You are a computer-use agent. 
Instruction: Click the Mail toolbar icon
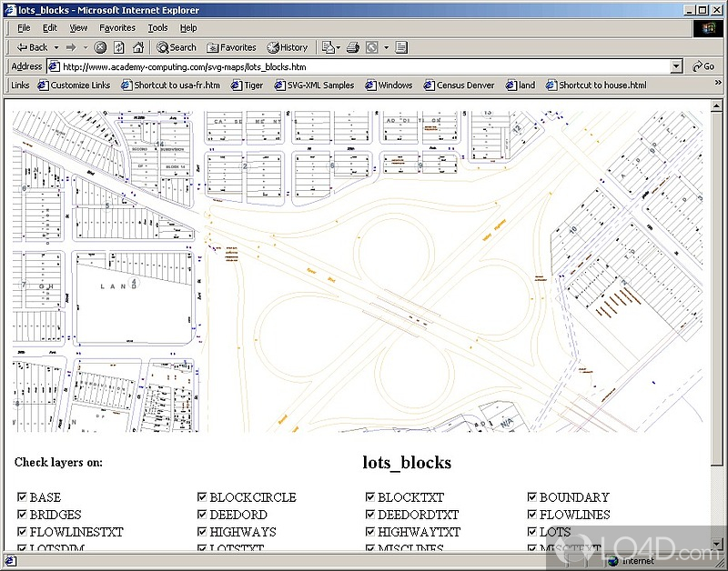(329, 47)
